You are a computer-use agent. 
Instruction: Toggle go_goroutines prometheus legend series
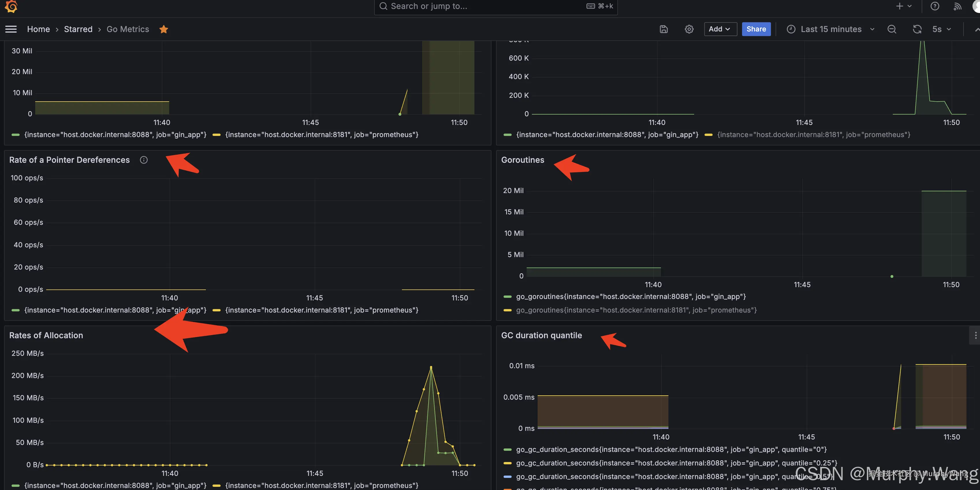pos(636,310)
